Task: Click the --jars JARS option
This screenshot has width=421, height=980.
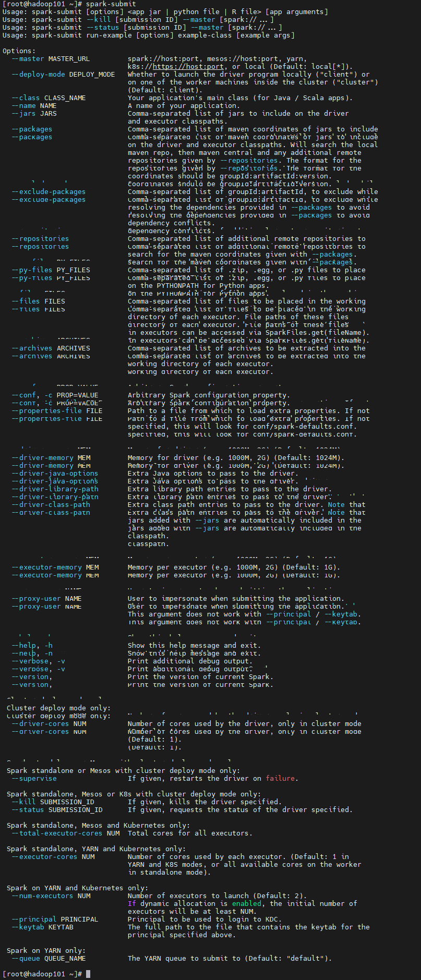Action: (34, 114)
